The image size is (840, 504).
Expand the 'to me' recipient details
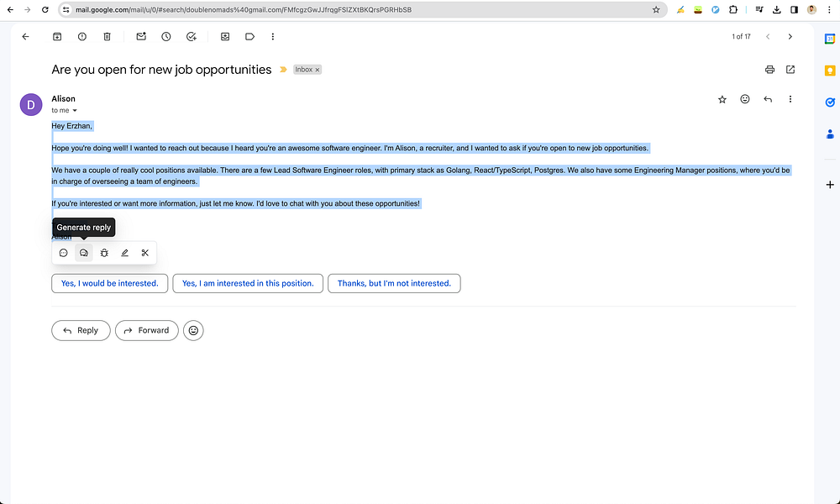coord(75,110)
